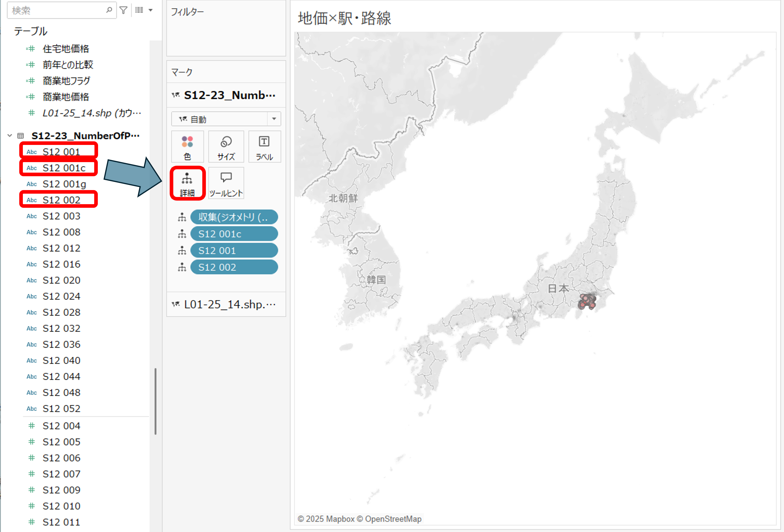Select the L01-25_14.shp count field
The image size is (784, 532).
[x=92, y=113]
